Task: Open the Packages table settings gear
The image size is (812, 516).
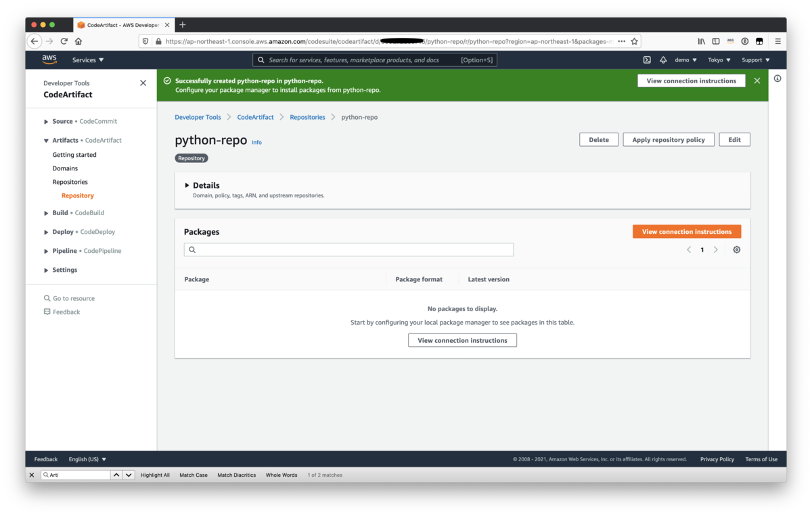Action: [x=737, y=250]
